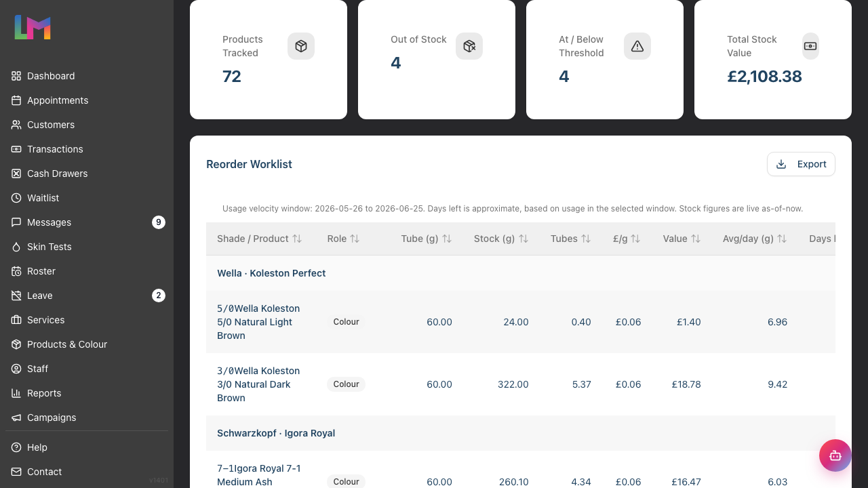Click the Total Stock Value banknote icon
The image size is (868, 488).
pyautogui.click(x=810, y=46)
